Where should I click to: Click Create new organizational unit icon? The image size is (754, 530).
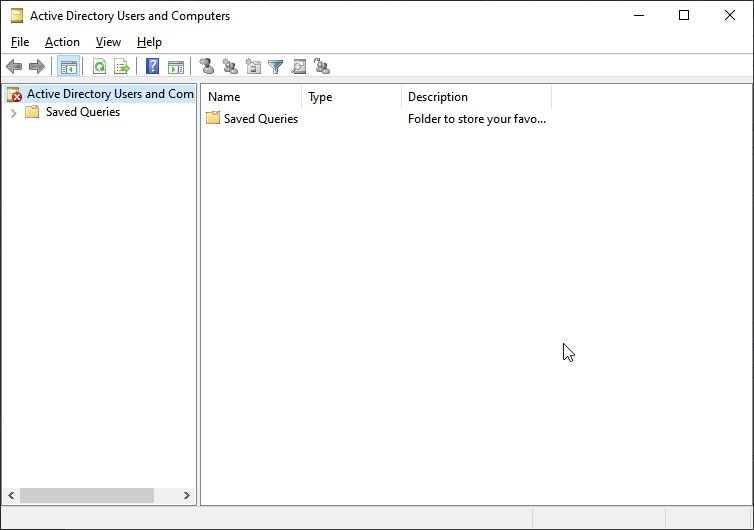(253, 66)
